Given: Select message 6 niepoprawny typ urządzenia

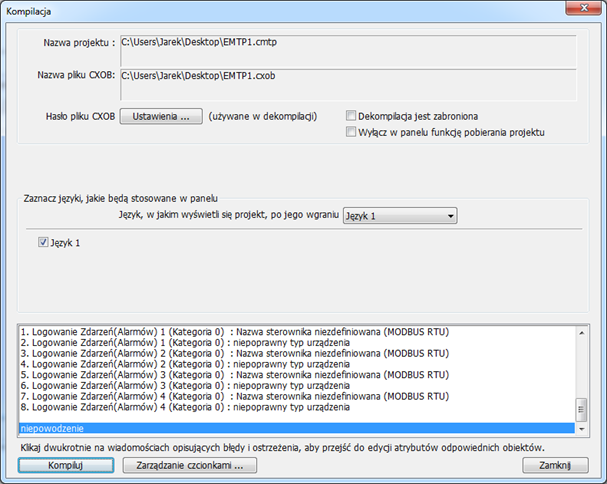Looking at the screenshot, I should [x=297, y=386].
